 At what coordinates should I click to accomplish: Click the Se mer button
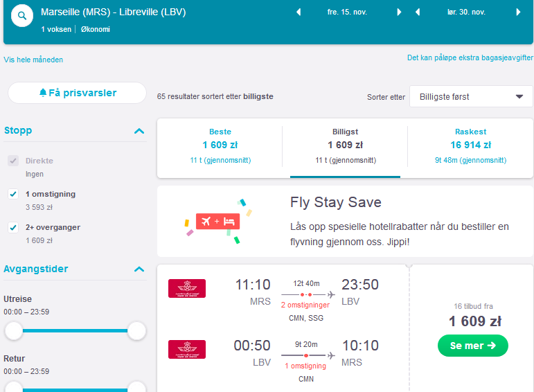pyautogui.click(x=472, y=346)
